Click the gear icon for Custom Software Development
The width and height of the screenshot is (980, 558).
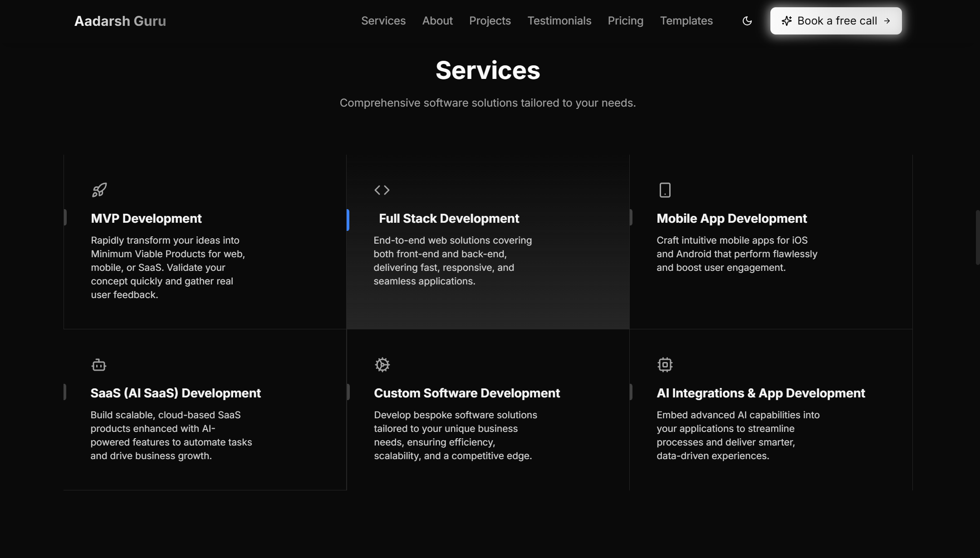382,365
